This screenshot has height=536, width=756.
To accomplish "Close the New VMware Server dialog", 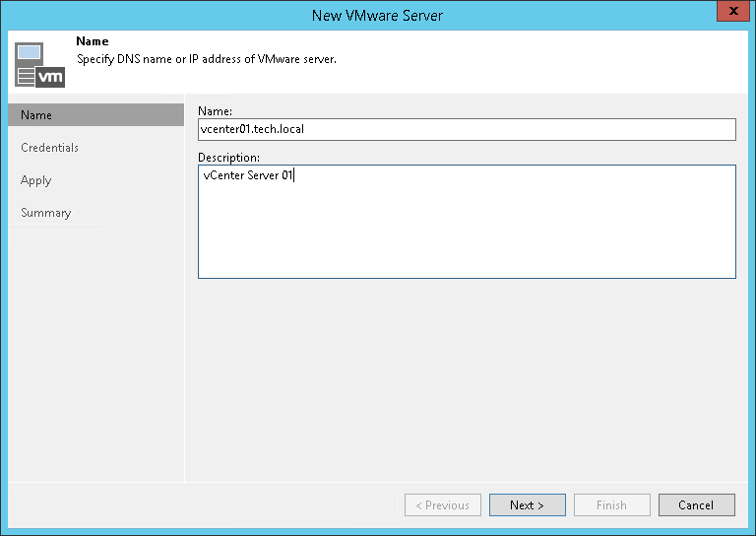I will 732,11.
